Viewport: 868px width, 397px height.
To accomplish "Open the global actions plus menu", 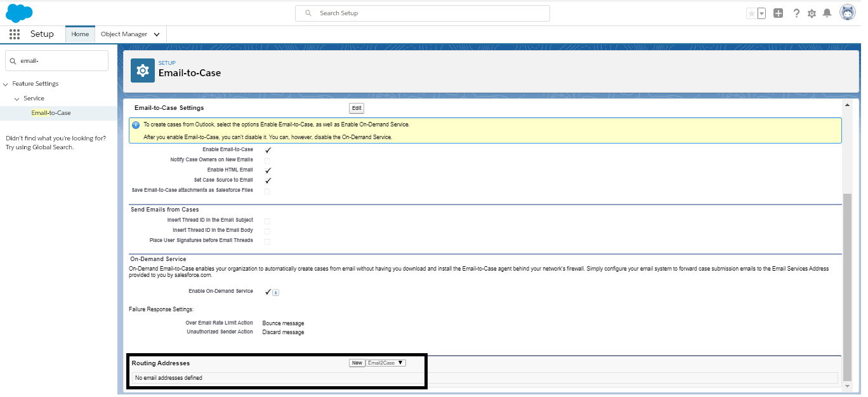I will (779, 13).
